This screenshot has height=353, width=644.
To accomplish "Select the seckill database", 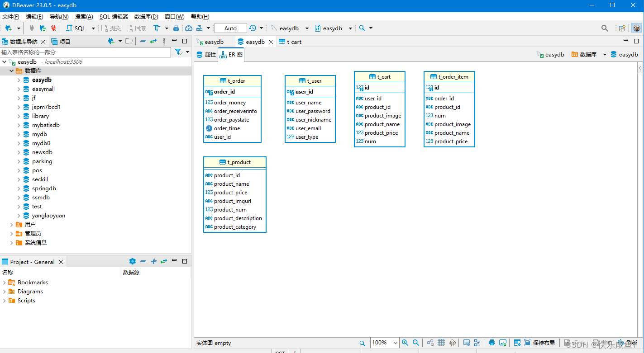I will [x=40, y=179].
